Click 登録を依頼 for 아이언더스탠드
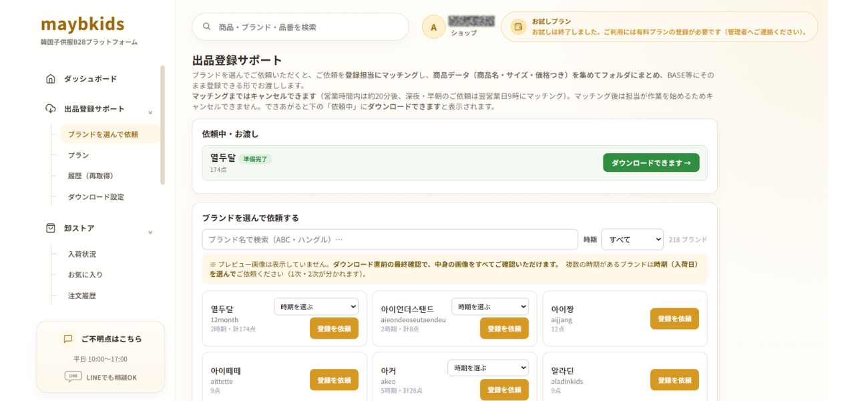 pos(504,328)
